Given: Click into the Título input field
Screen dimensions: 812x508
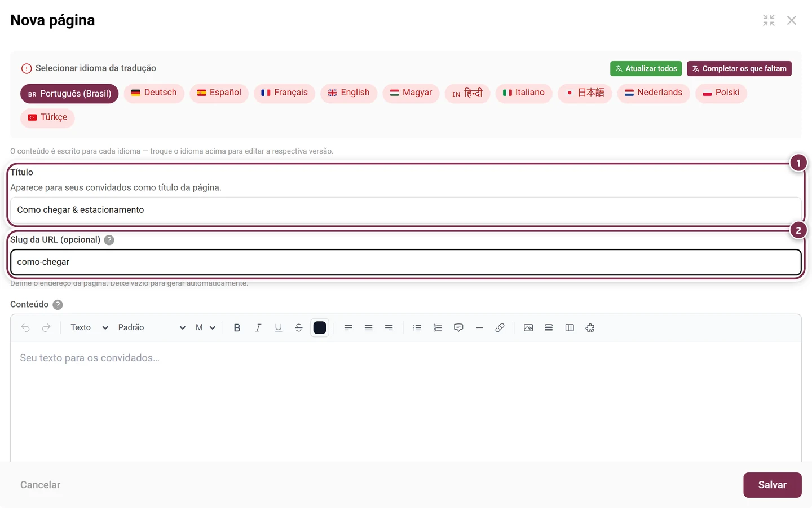Looking at the screenshot, I should (406, 209).
